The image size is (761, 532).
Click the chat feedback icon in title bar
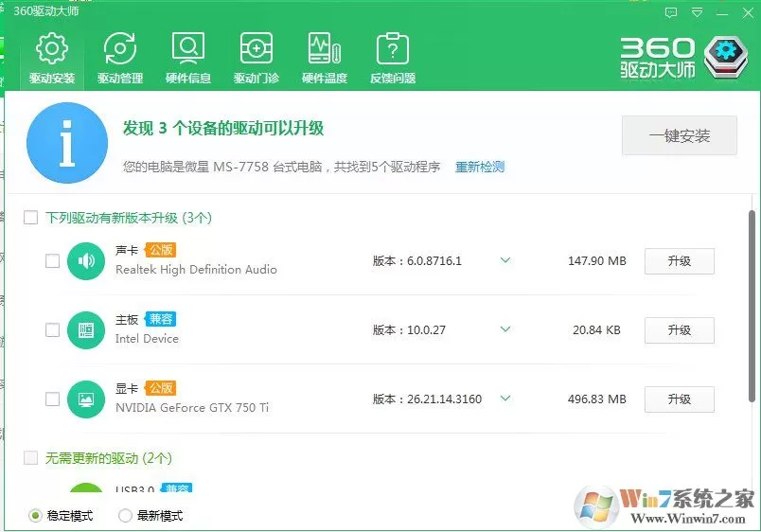(671, 12)
